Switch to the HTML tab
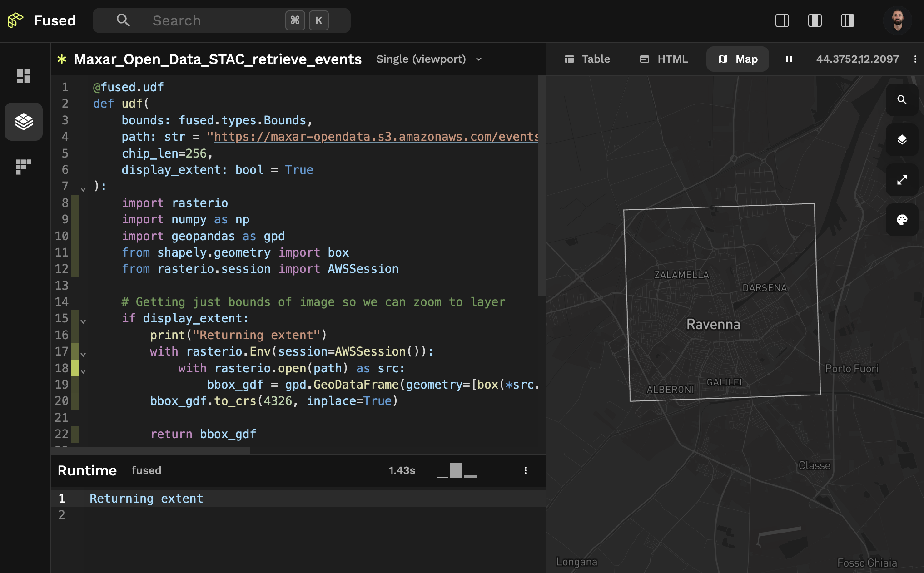 click(663, 59)
